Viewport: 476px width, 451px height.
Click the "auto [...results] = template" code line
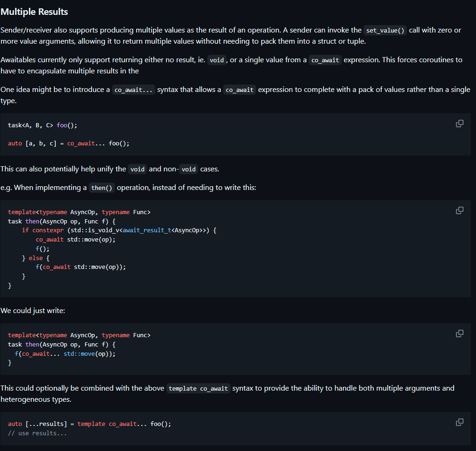point(90,424)
